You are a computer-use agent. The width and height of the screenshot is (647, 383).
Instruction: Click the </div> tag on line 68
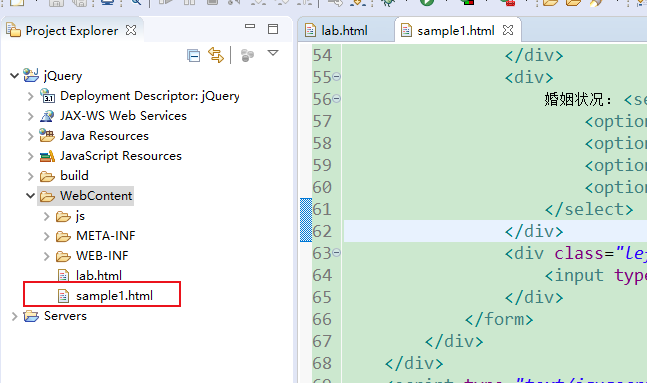(x=414, y=364)
